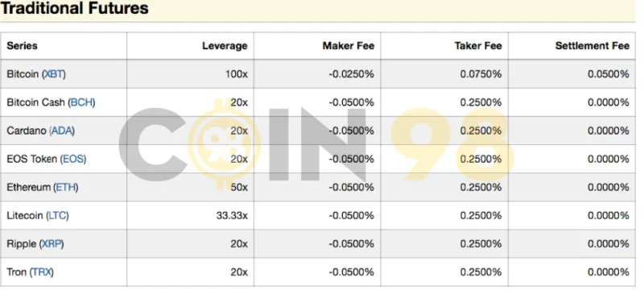Click the Cardano maker fee -0.0500%

[352, 131]
